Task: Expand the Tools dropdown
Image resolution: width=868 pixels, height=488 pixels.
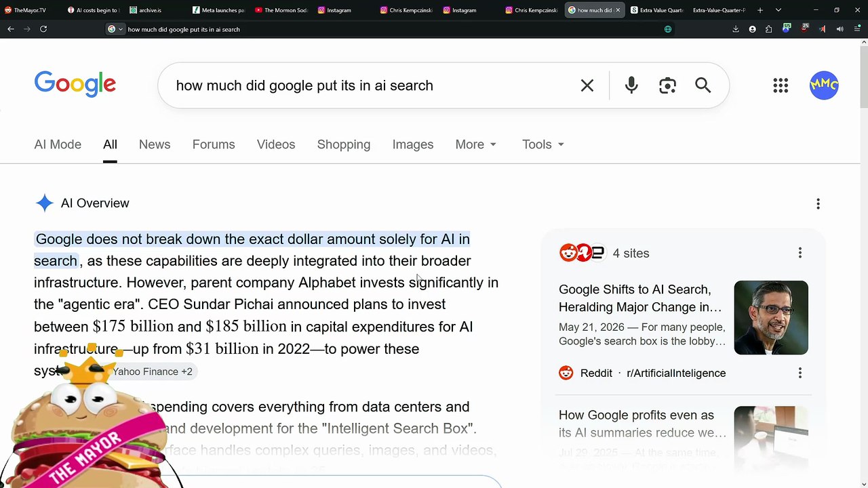Action: pos(543,144)
